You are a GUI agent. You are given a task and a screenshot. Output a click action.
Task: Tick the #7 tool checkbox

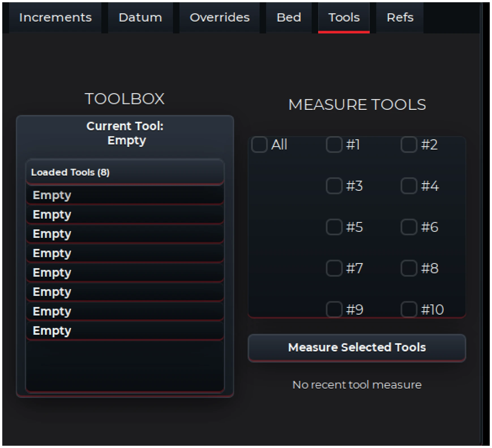[x=334, y=268]
